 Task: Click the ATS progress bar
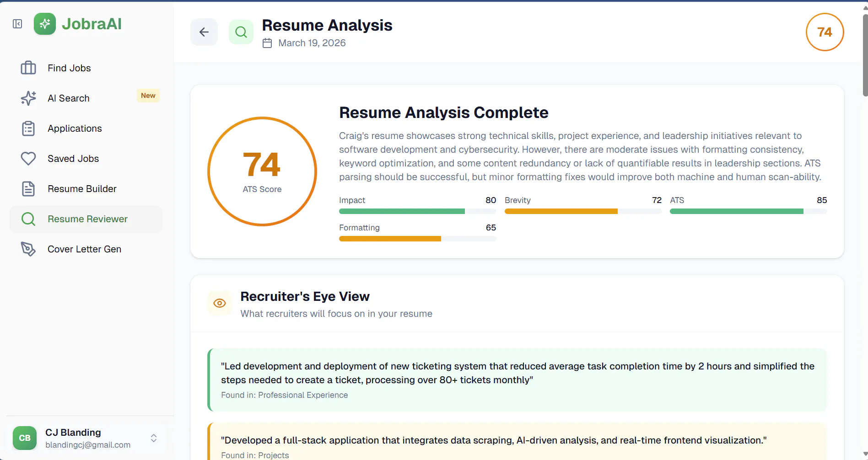click(748, 211)
